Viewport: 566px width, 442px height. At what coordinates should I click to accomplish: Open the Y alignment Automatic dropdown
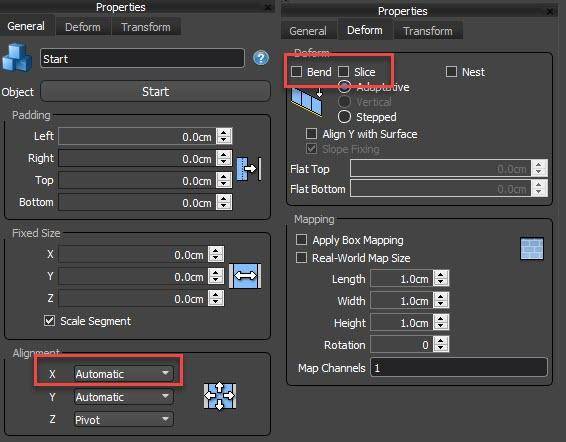coord(124,396)
